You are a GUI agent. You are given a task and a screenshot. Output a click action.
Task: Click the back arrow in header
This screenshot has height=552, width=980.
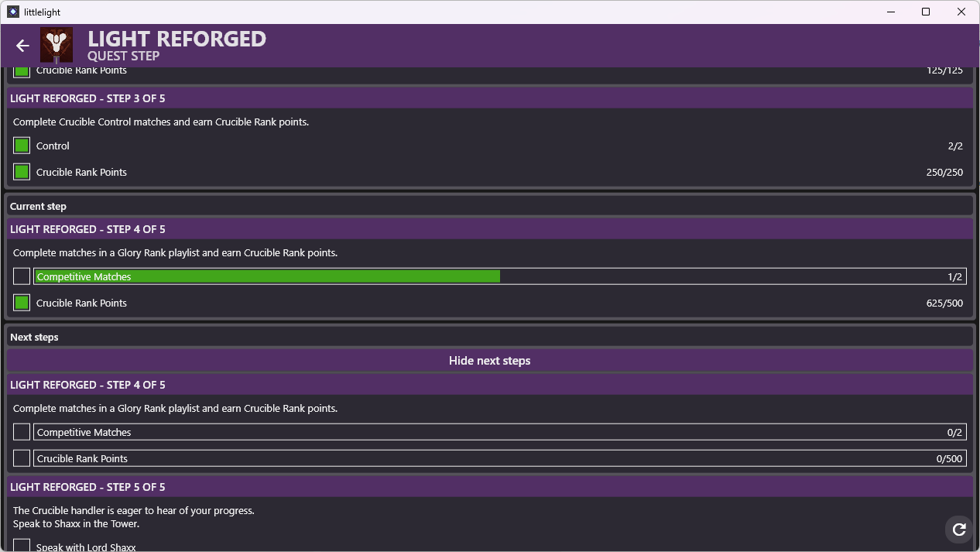pos(22,46)
